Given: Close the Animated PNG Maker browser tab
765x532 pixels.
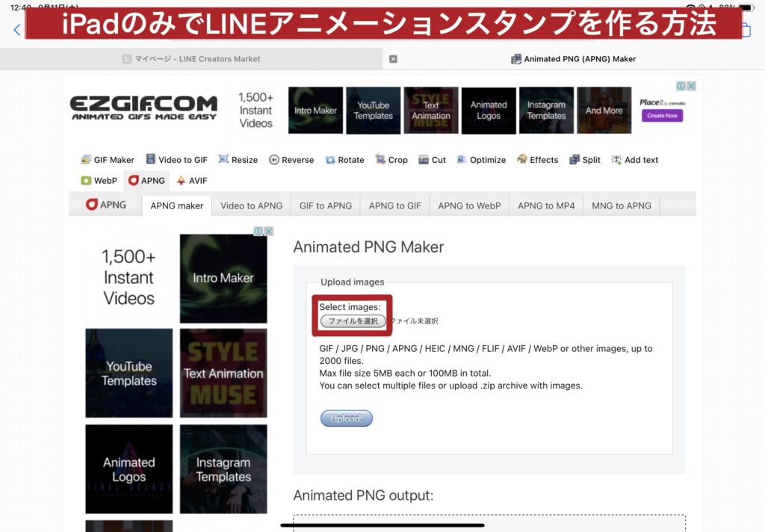Looking at the screenshot, I should pyautogui.click(x=393, y=59).
